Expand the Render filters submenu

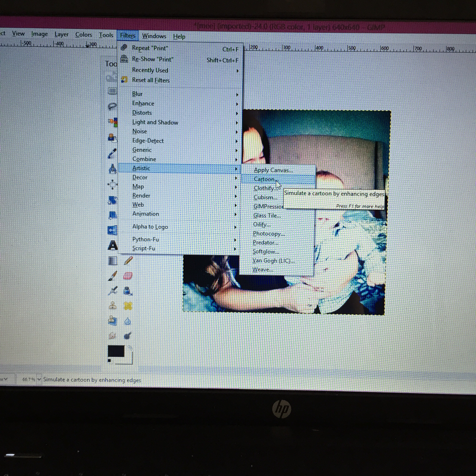tap(180, 196)
